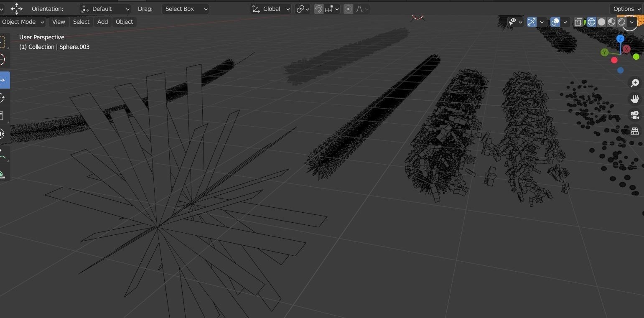Screen dimensions: 644x318
Task: Toggle snapping magnet
Action: tap(318, 9)
